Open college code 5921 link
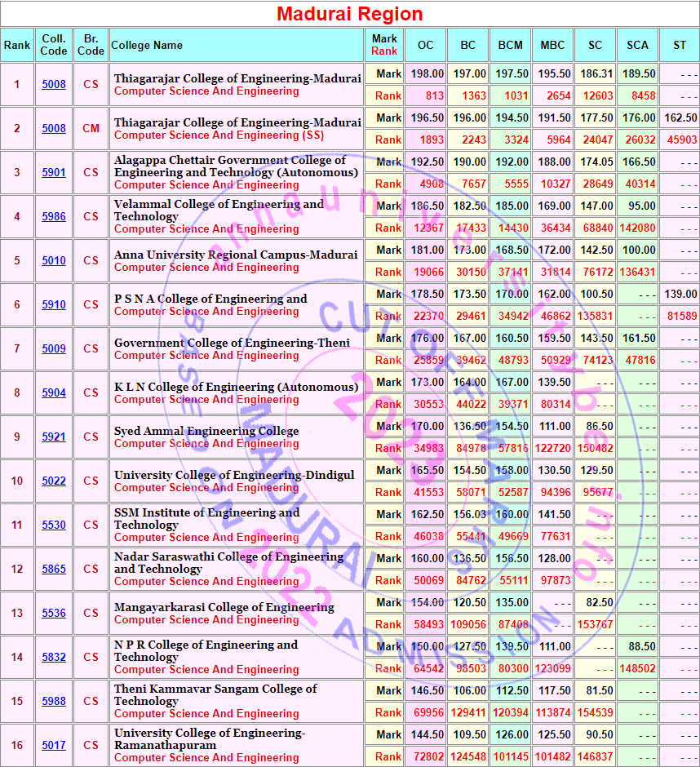 [x=54, y=437]
